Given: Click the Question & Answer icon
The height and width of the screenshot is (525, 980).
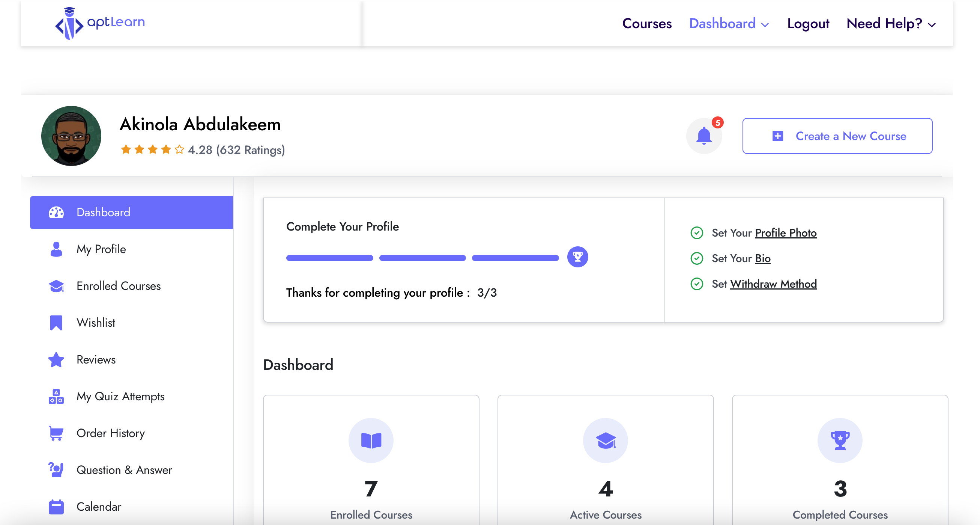Looking at the screenshot, I should point(56,470).
